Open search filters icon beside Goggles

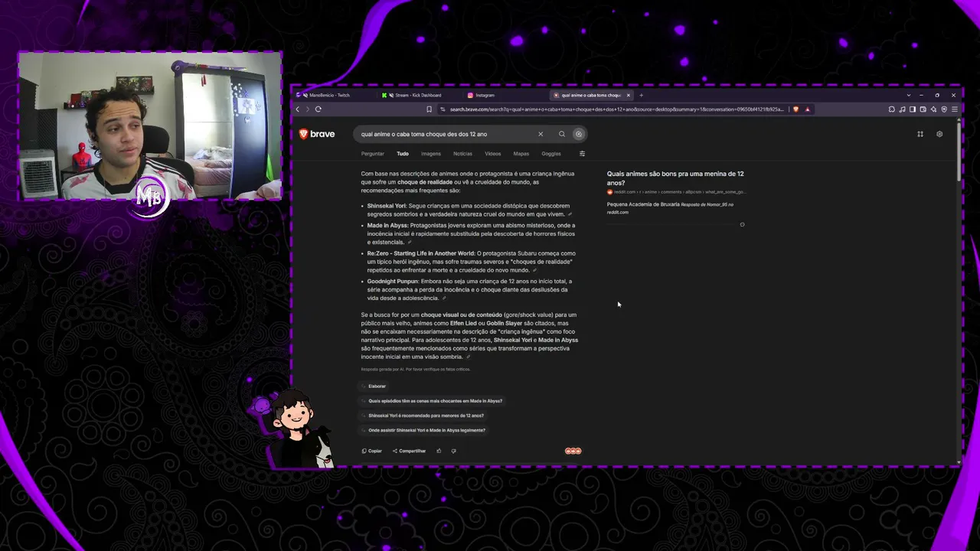[582, 154]
